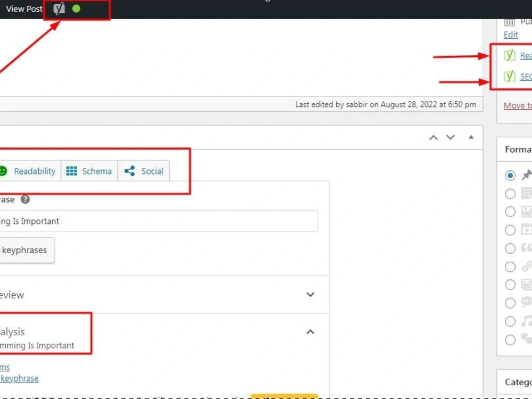Screen dimensions: 532x399
Task: Open the focus keyphrase help question mark
Action: 26,199
